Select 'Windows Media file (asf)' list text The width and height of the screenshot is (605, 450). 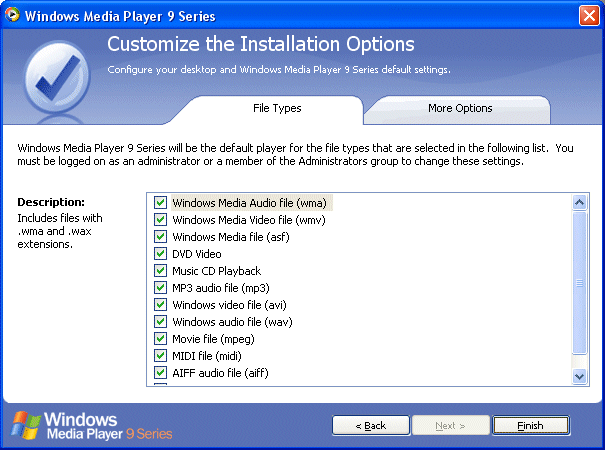point(231,237)
